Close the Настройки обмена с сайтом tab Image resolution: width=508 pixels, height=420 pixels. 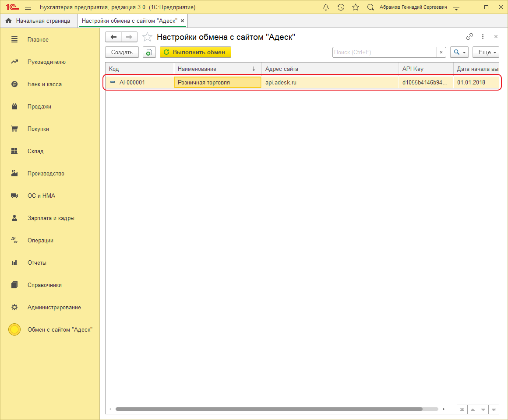coord(183,21)
